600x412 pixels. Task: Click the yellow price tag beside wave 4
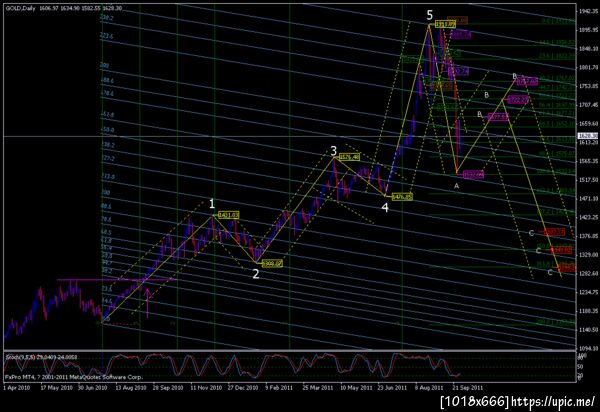402,197
